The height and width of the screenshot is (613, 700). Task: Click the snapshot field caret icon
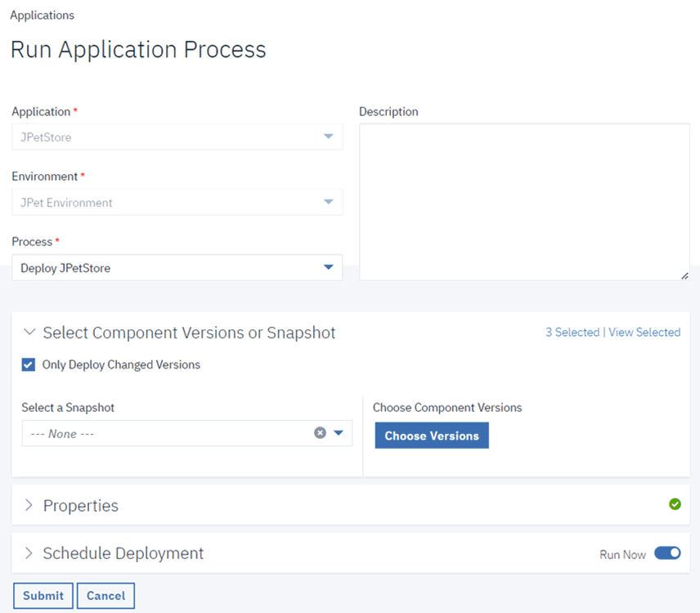pyautogui.click(x=338, y=433)
